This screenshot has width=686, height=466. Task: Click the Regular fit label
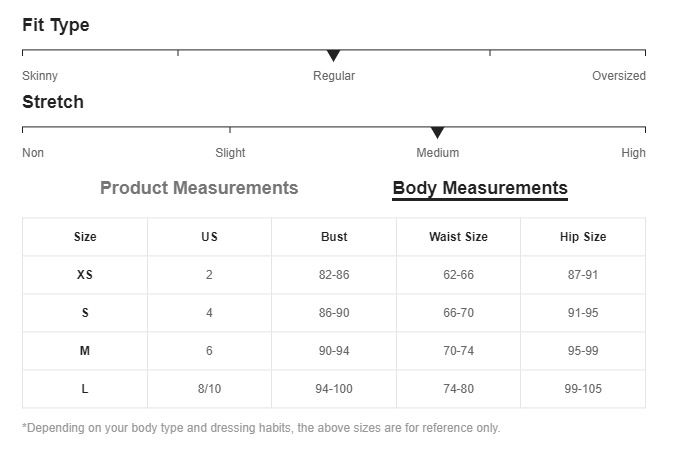(x=334, y=76)
